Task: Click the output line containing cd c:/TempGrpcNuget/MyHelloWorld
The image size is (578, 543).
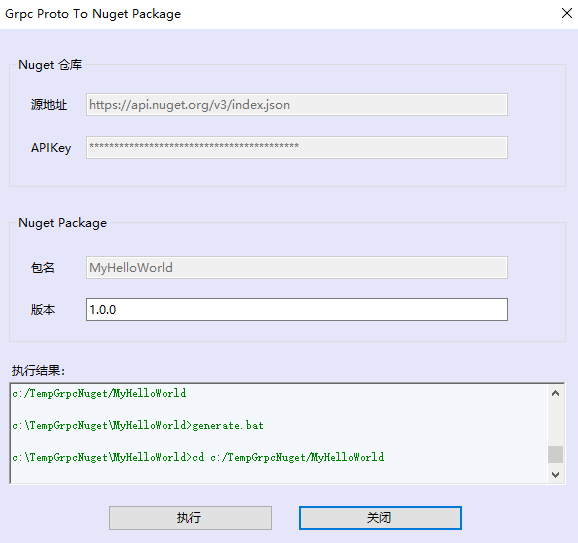Action: (198, 457)
